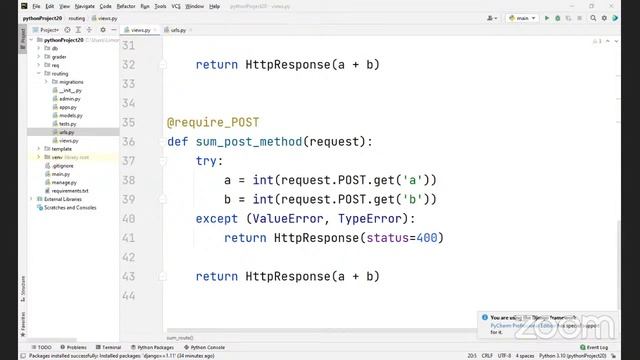Close the views.py editor tab
This screenshot has width=640, height=360.
[x=155, y=30]
